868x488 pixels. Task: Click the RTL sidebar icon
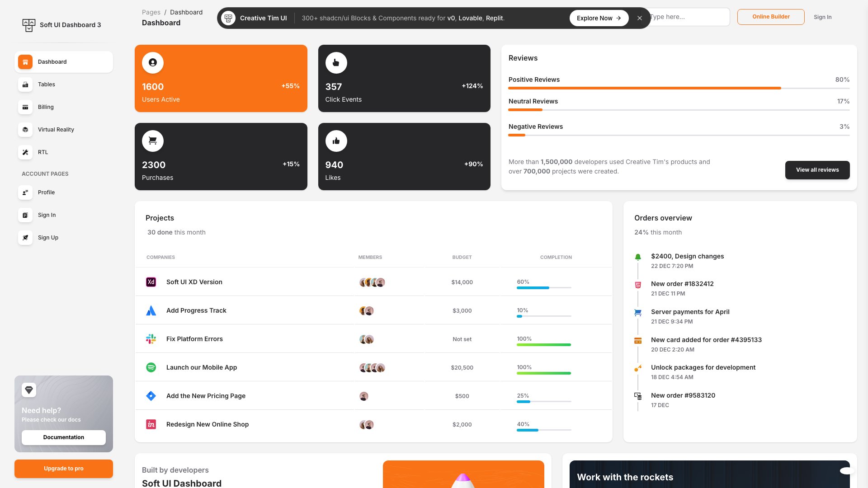pyautogui.click(x=25, y=152)
